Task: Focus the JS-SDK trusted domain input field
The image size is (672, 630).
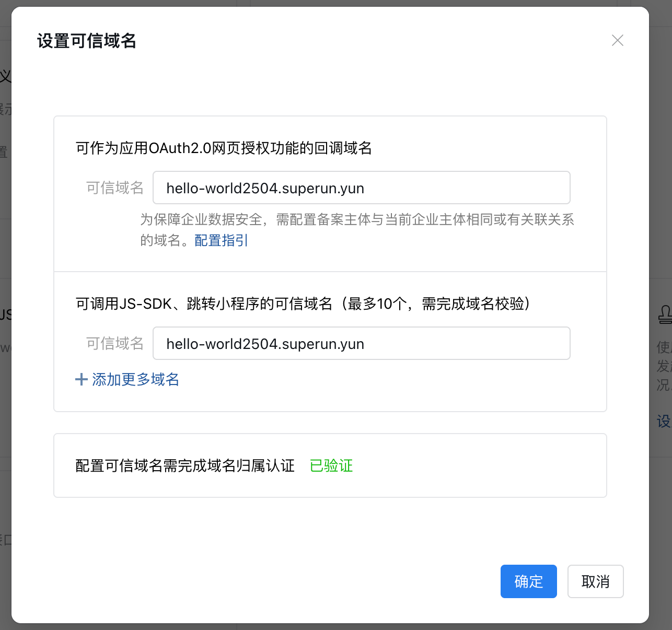Action: [361, 344]
